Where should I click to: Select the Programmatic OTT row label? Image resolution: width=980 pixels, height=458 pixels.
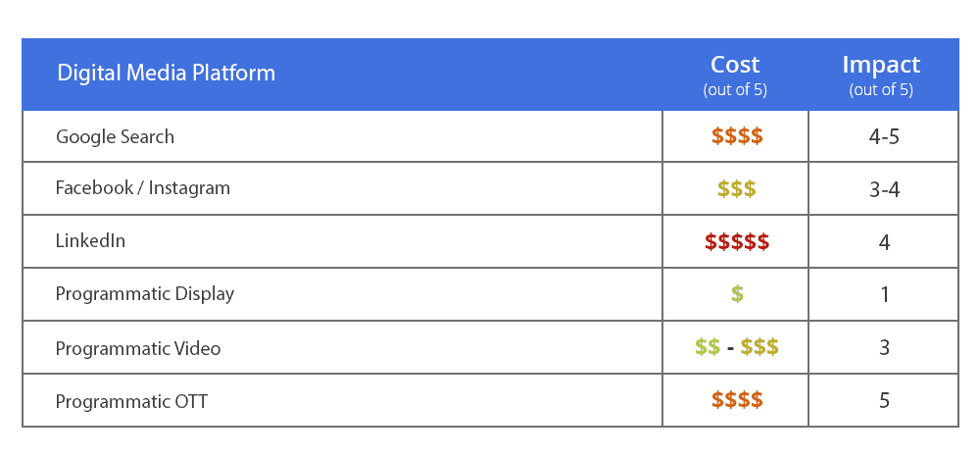pos(131,401)
